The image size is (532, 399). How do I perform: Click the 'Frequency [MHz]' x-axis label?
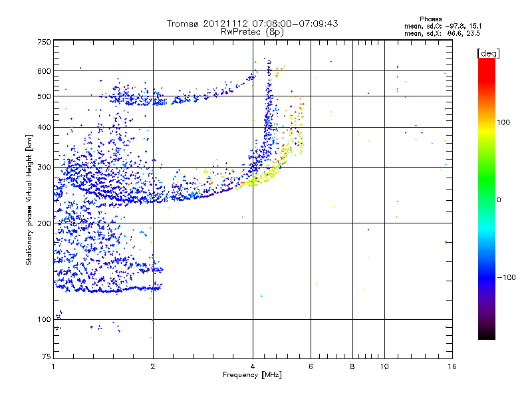[252, 375]
